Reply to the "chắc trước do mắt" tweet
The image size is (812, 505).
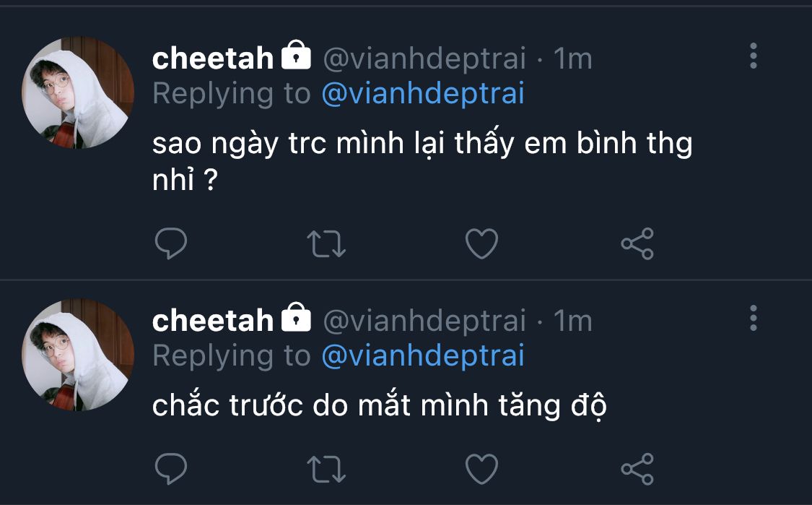171,470
